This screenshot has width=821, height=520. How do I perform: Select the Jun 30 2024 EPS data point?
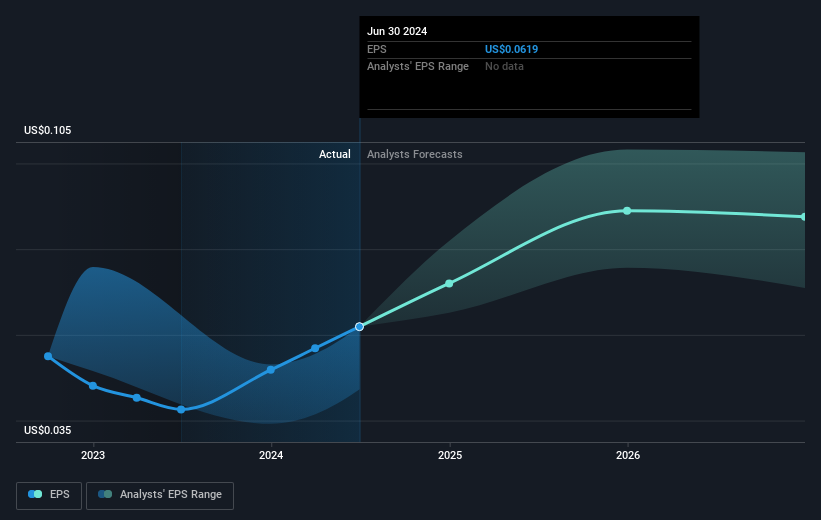359,327
